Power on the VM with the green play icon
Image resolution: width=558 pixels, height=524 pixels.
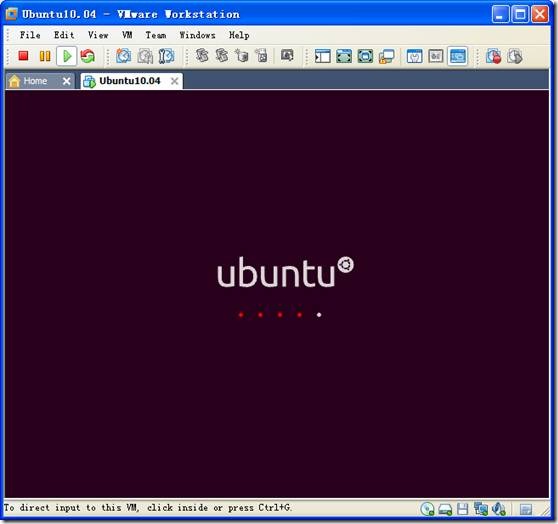[x=67, y=56]
